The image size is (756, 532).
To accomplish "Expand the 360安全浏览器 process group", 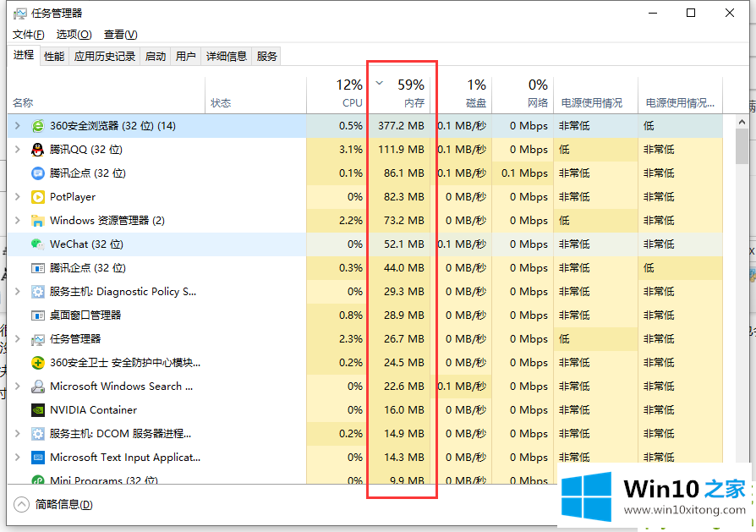I will click(18, 126).
